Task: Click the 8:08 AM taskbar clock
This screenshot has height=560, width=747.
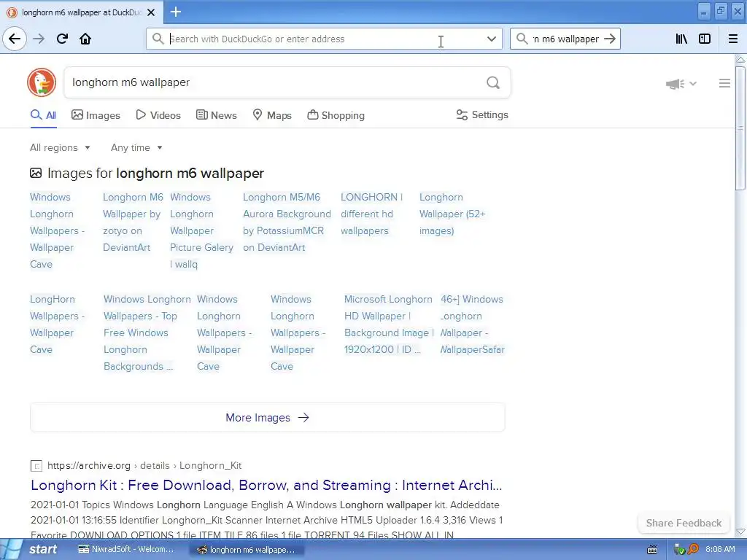Action: click(720, 550)
